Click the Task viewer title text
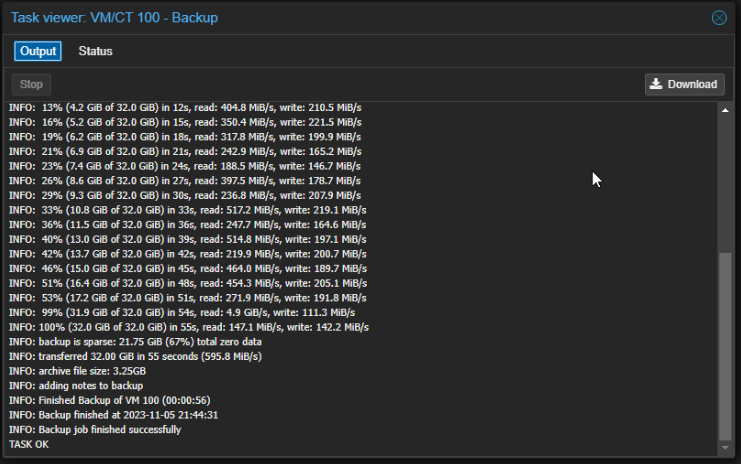 coord(114,18)
